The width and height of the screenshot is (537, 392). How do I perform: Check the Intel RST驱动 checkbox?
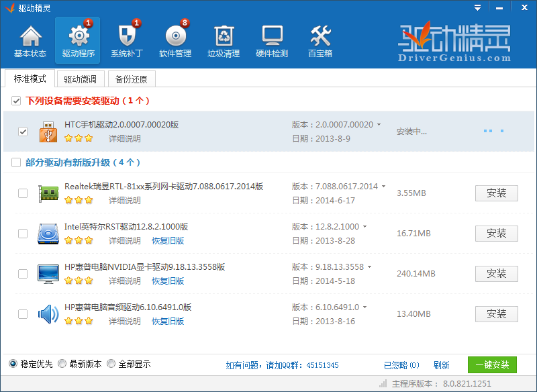pyautogui.click(x=23, y=234)
